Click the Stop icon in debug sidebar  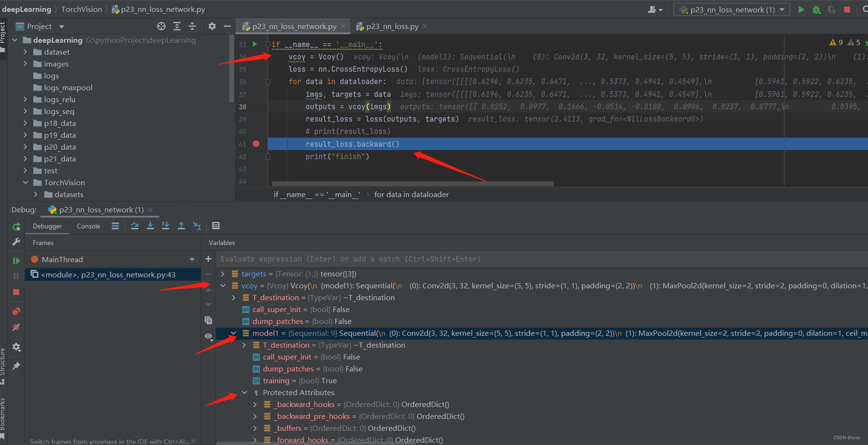click(16, 292)
